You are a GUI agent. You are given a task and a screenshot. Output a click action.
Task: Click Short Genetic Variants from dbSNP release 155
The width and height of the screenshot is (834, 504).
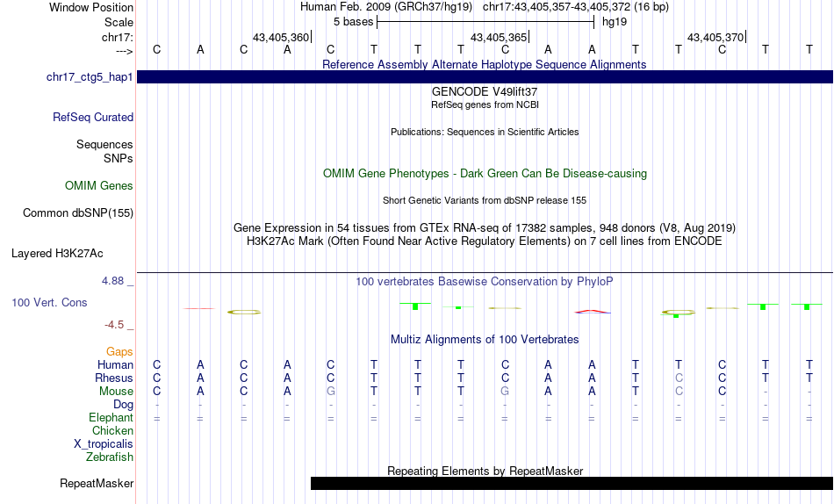pyautogui.click(x=485, y=201)
